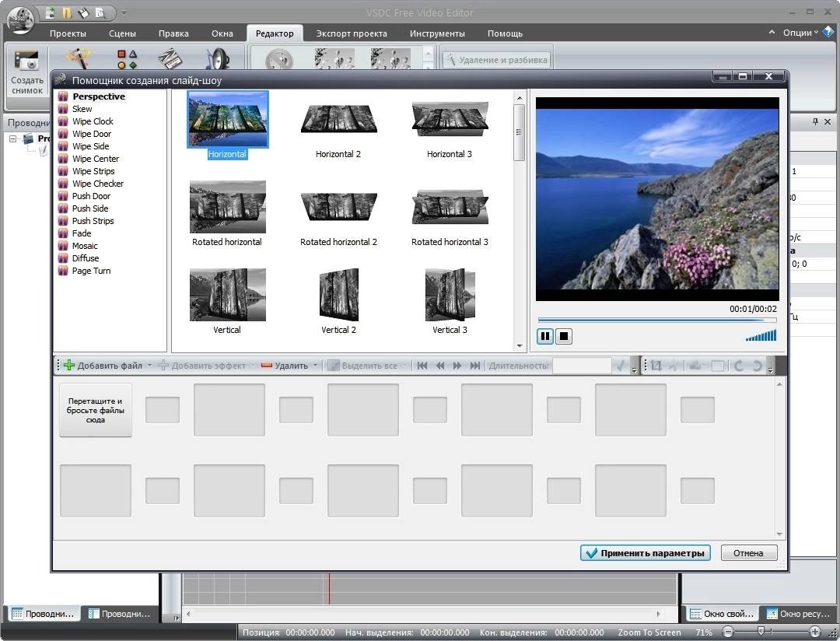Open the Add effect dropdown arrow
The height and width of the screenshot is (641, 840).
pyautogui.click(x=252, y=366)
